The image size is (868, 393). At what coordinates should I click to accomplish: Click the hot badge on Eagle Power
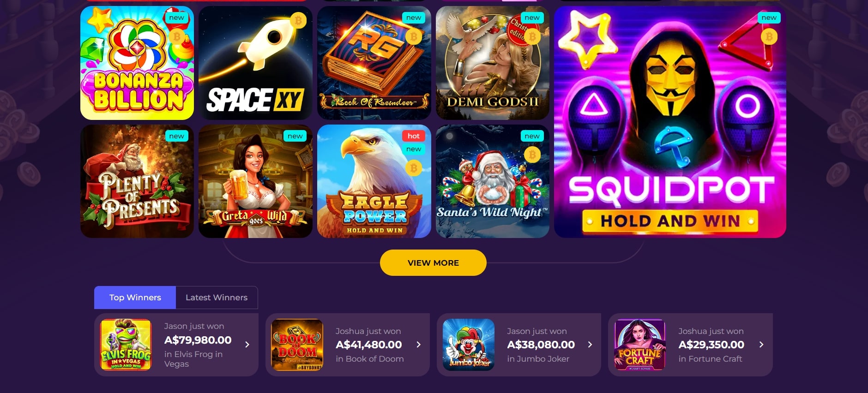(414, 136)
